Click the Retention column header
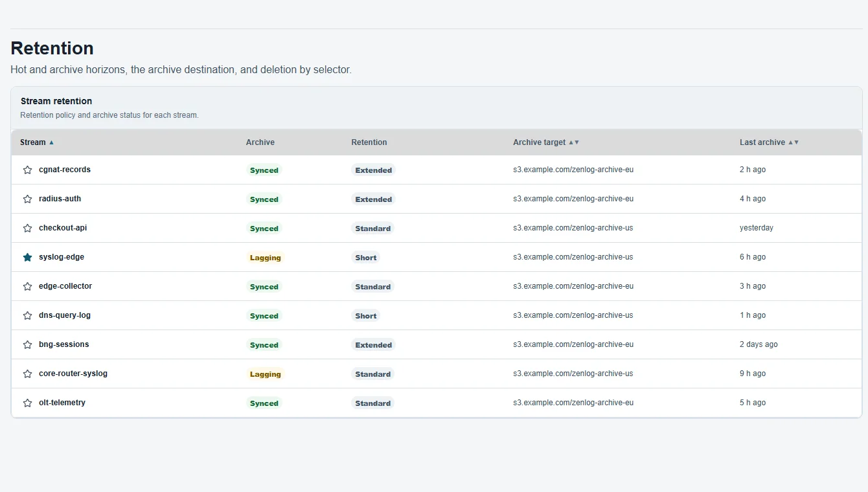Screen dimensions: 868x492 [x=369, y=142]
